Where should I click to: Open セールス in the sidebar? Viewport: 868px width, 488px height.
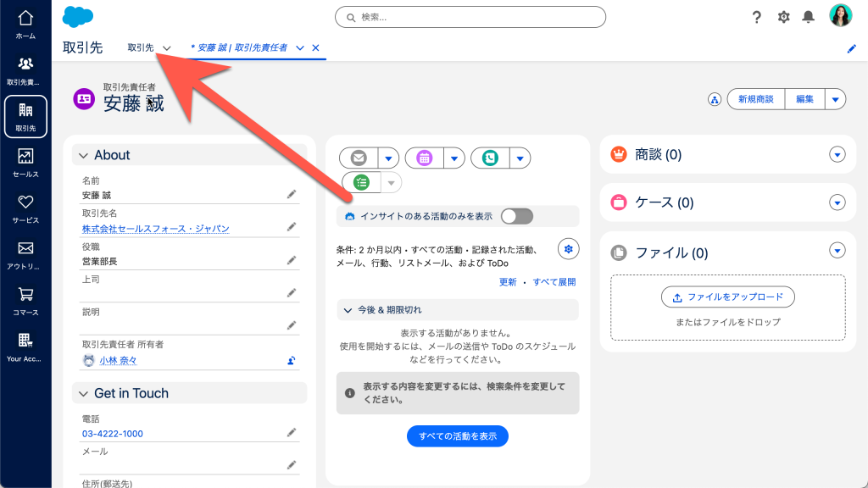click(x=25, y=163)
